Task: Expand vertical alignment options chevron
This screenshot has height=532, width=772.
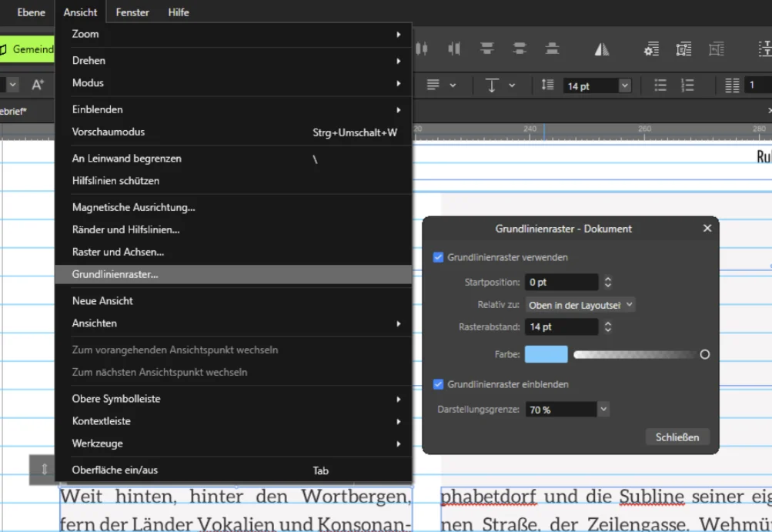Action: (x=512, y=85)
